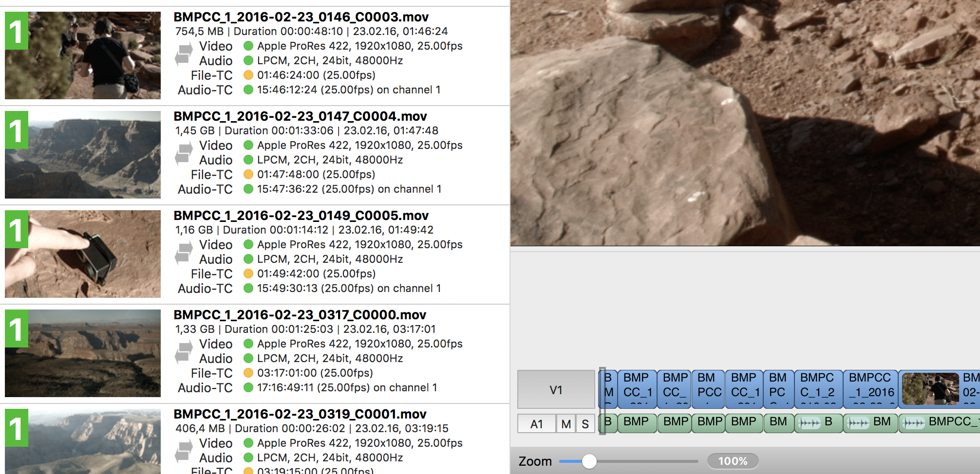The image size is (980, 474).
Task: Select the 0149_C0005 clip thumbnail with the hand
Action: [x=83, y=254]
